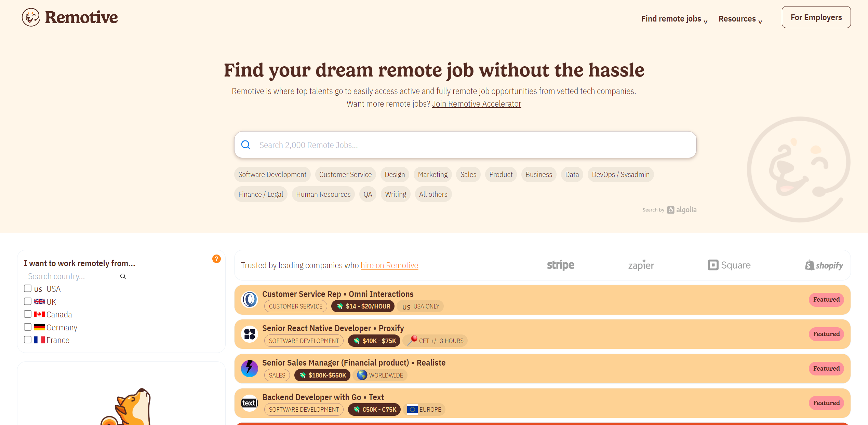Check the France checkbox
The width and height of the screenshot is (868, 425).
(27, 339)
